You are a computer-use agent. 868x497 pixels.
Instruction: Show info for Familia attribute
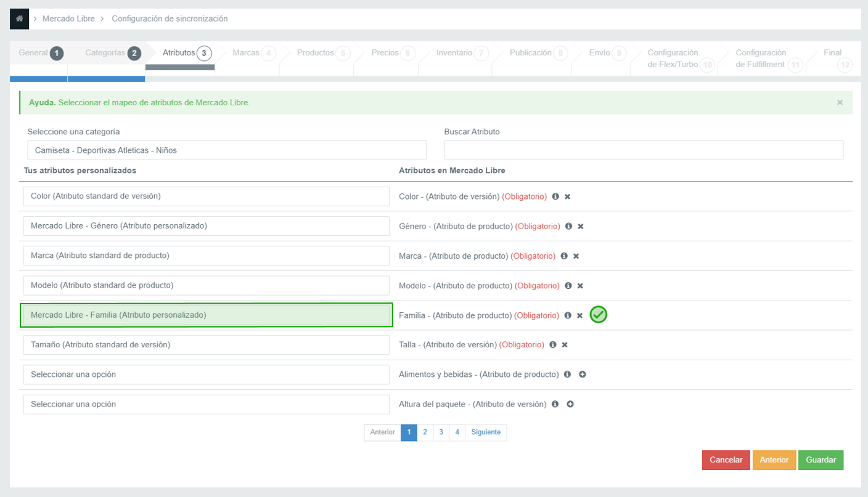tap(568, 315)
